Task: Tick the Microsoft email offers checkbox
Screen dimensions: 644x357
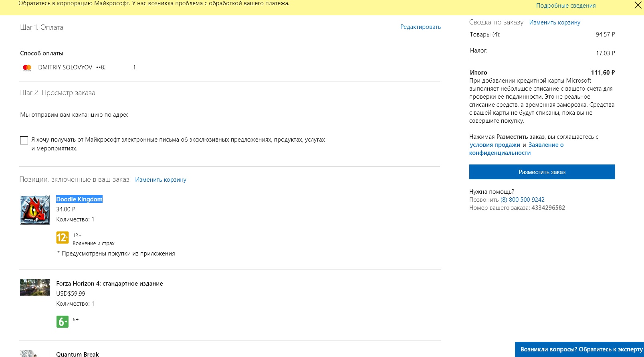Action: tap(24, 140)
